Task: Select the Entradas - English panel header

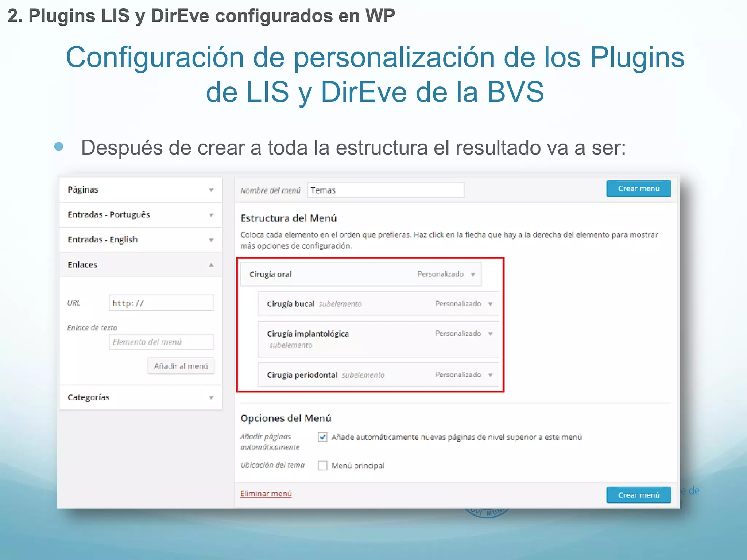Action: [141, 240]
